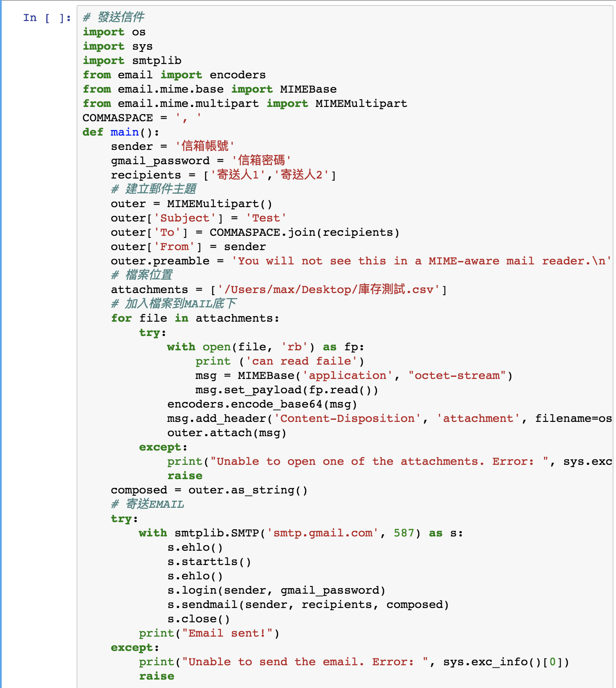Viewport: 616px width, 688px height.
Task: Click the 'def main():' line
Action: [121, 132]
